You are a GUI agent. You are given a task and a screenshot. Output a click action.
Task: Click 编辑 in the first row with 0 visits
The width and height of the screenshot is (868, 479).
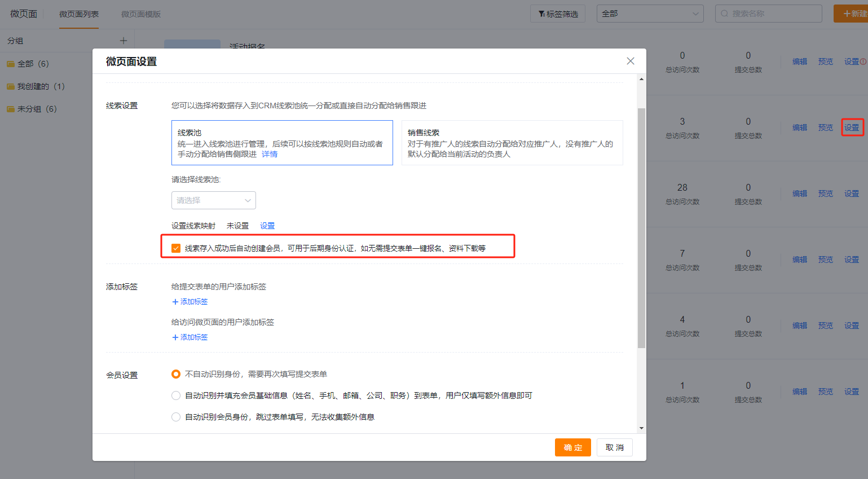click(x=800, y=61)
